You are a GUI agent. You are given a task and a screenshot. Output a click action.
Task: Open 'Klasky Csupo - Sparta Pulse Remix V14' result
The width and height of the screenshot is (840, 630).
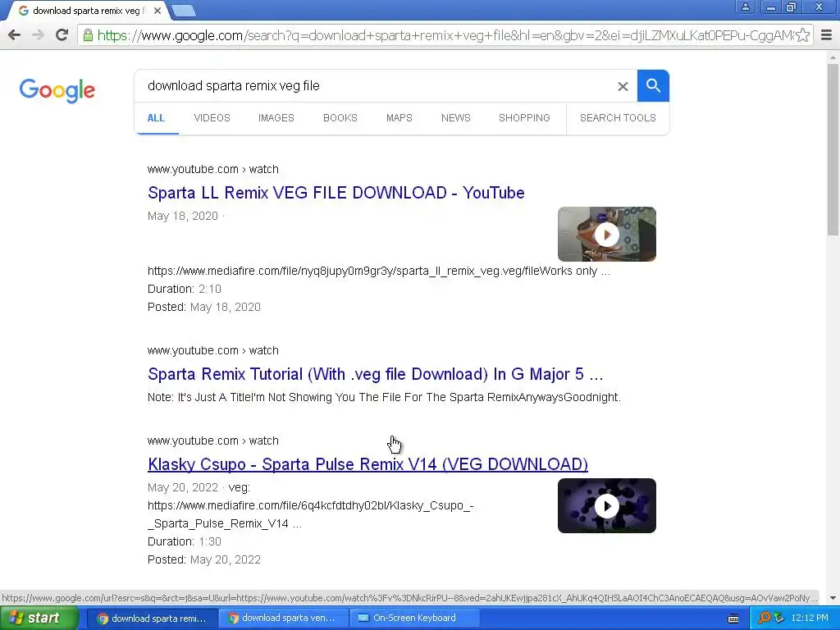(367, 464)
